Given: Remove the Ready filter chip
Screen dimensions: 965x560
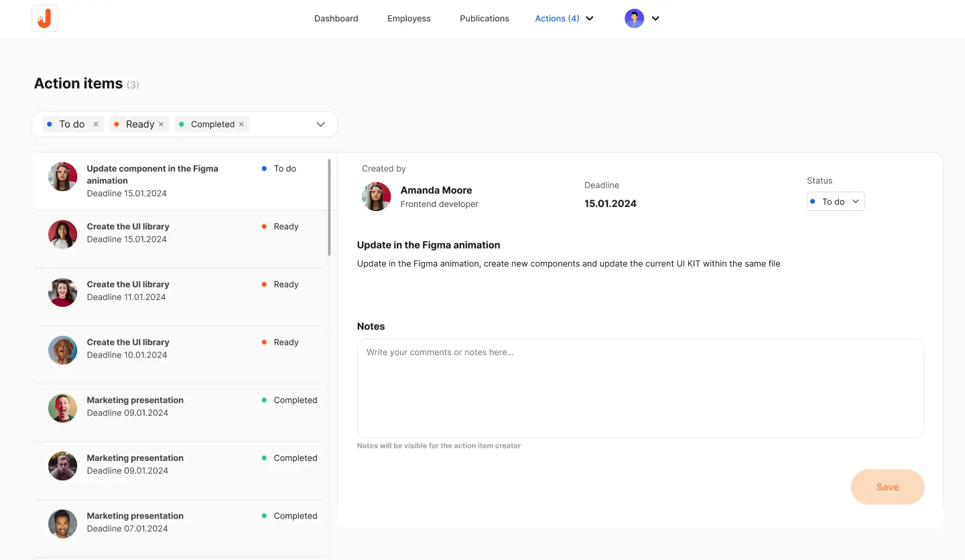Looking at the screenshot, I should click(162, 124).
